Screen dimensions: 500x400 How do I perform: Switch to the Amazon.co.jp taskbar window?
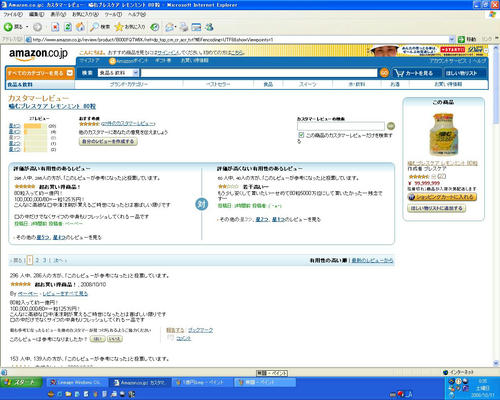140,382
